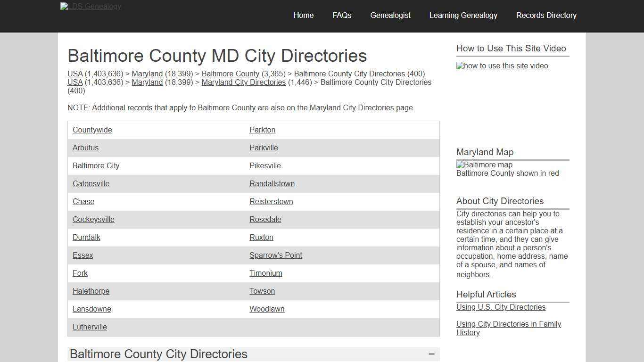The image size is (644, 362).
Task: Open Using U.S. City Directories article
Action: pyautogui.click(x=501, y=307)
